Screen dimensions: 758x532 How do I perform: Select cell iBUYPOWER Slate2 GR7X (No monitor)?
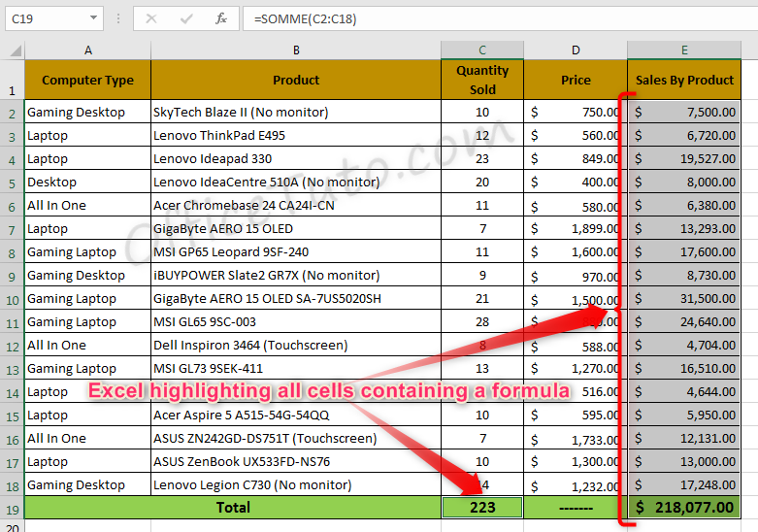click(296, 275)
